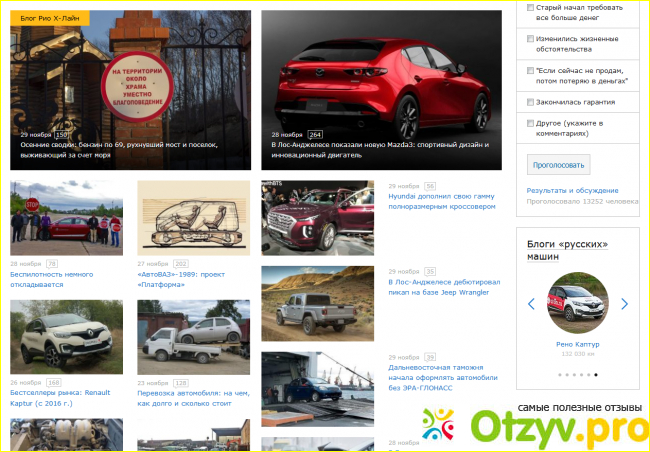This screenshot has height=452, width=650.
Task: Open the comment counter 150 on the autumn summary article
Action: 61,135
